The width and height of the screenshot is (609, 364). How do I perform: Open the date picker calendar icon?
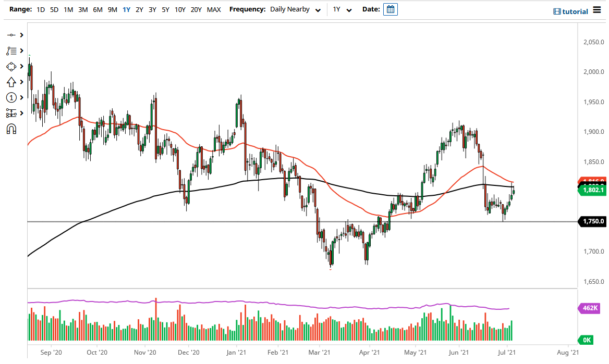pyautogui.click(x=391, y=9)
